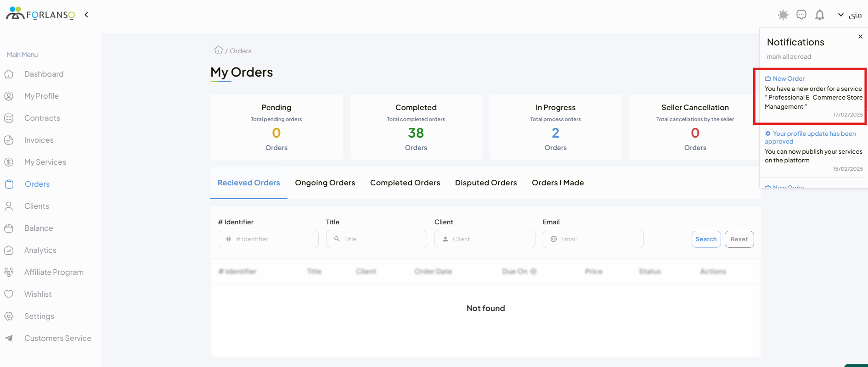Viewport: 868px width, 367px height.
Task: Reset the order filters
Action: 739,239
